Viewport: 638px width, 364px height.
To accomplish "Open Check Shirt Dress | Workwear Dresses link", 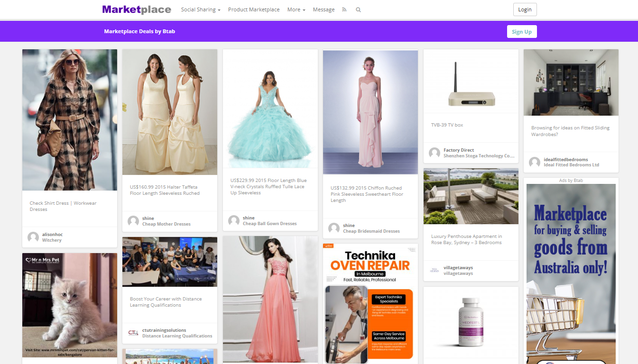I will 63,206.
